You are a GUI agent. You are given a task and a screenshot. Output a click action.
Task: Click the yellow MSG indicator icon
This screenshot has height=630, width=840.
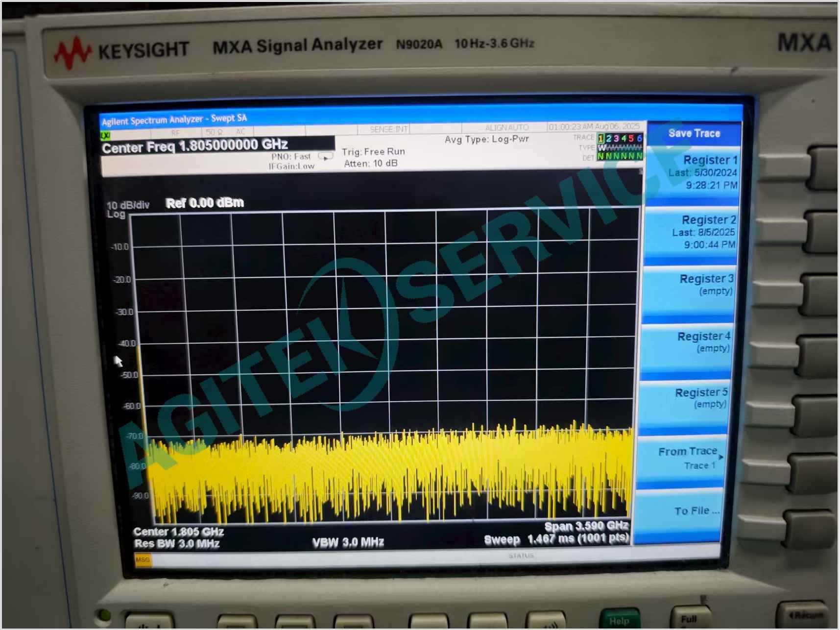click(x=143, y=559)
